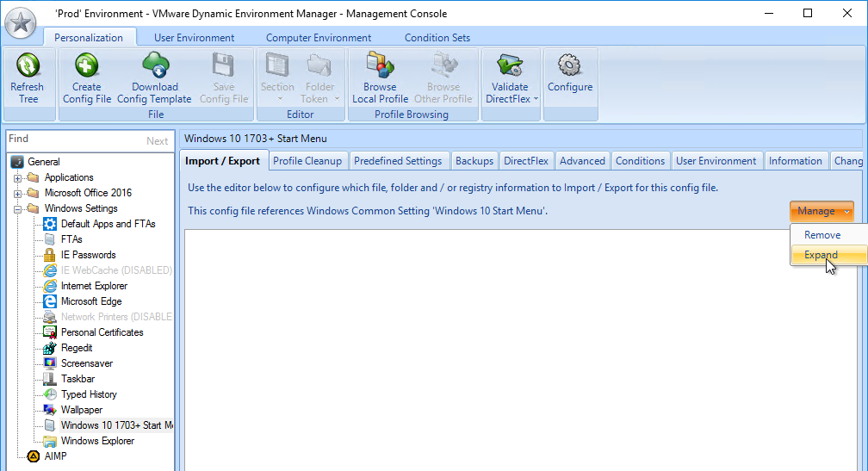Click the Taskbar item icon
This screenshot has width=868, height=471.
click(x=50, y=379)
